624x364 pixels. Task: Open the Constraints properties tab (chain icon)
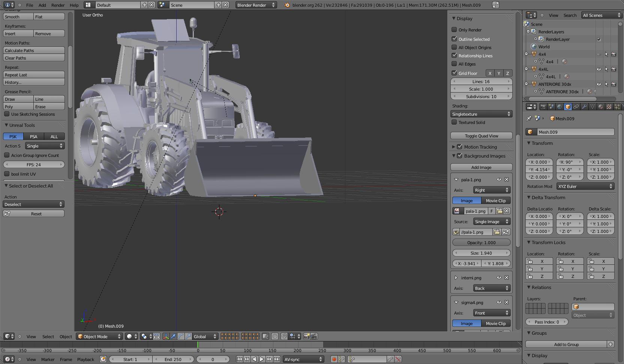coord(576,107)
